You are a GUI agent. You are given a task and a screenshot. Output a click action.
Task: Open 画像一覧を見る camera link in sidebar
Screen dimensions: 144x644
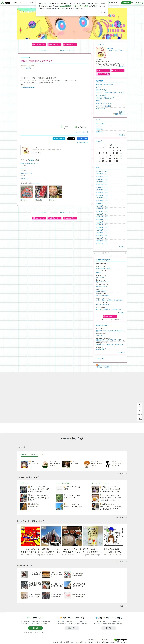point(119,114)
